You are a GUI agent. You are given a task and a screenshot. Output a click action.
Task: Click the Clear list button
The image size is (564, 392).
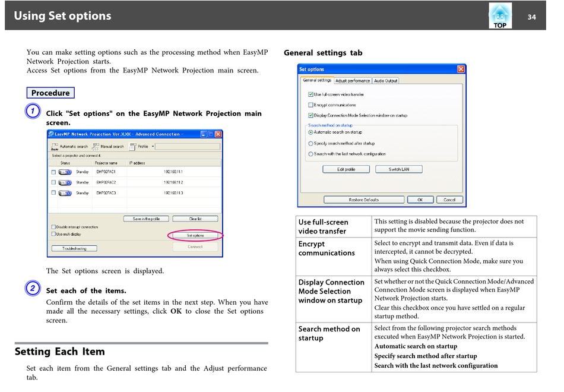pyautogui.click(x=195, y=219)
